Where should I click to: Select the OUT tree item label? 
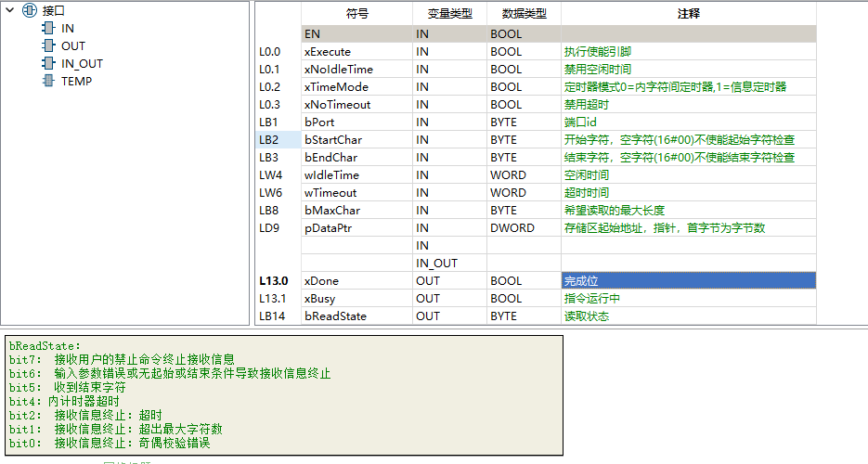coord(73,45)
